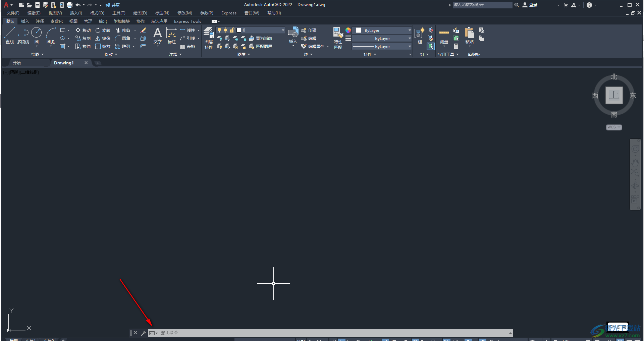
Task: Toggle group selection on/off button
Action: coord(431,46)
